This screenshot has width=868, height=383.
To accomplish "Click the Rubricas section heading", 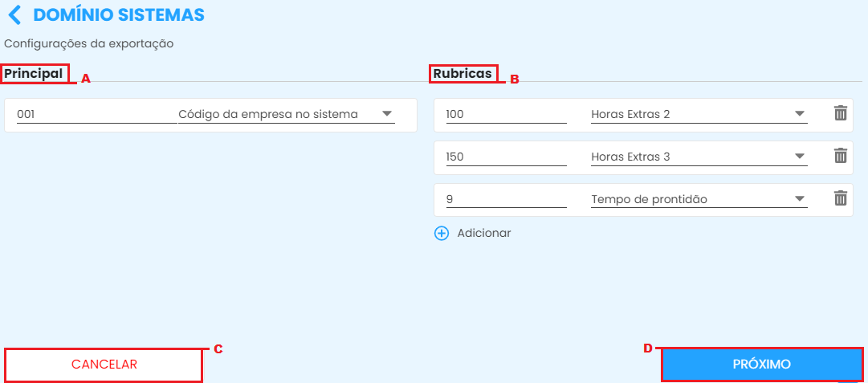I will click(463, 73).
